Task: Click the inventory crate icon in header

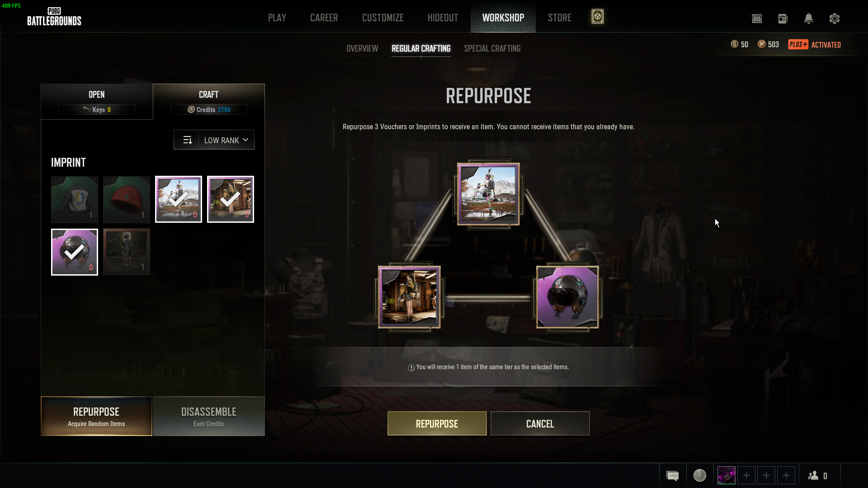Action: (x=757, y=19)
